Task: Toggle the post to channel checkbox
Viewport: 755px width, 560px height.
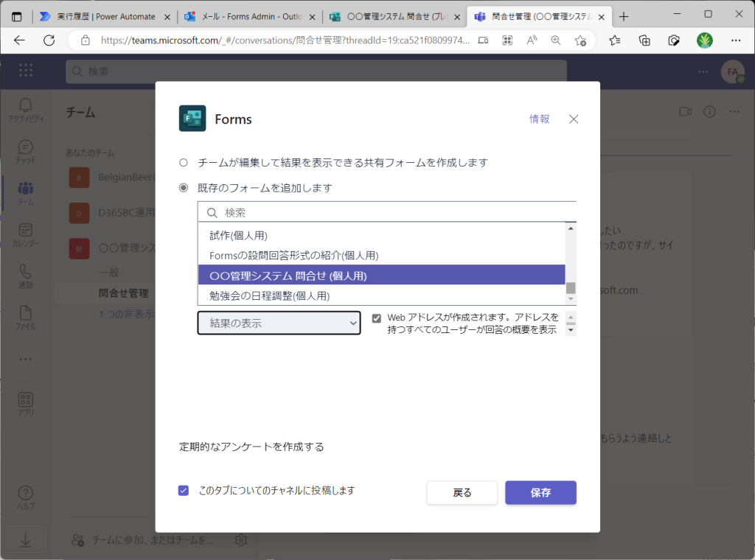Action: pyautogui.click(x=184, y=490)
